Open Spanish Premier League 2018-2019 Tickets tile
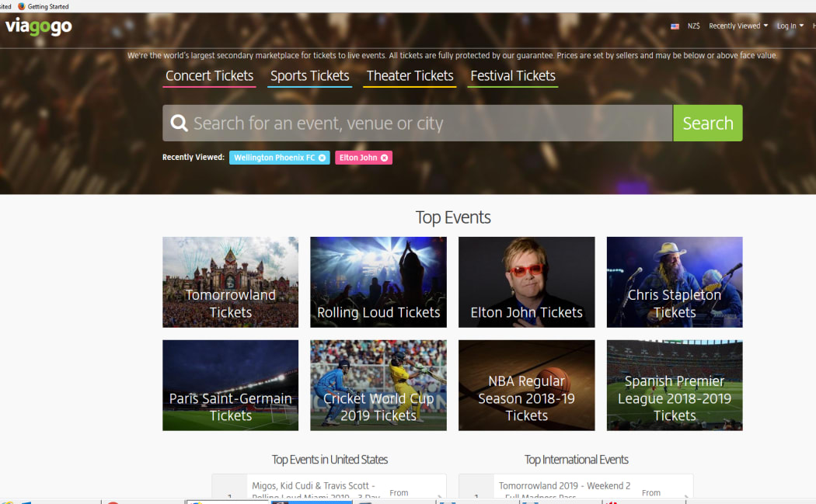Viewport: 816px width, 504px height. tap(675, 385)
